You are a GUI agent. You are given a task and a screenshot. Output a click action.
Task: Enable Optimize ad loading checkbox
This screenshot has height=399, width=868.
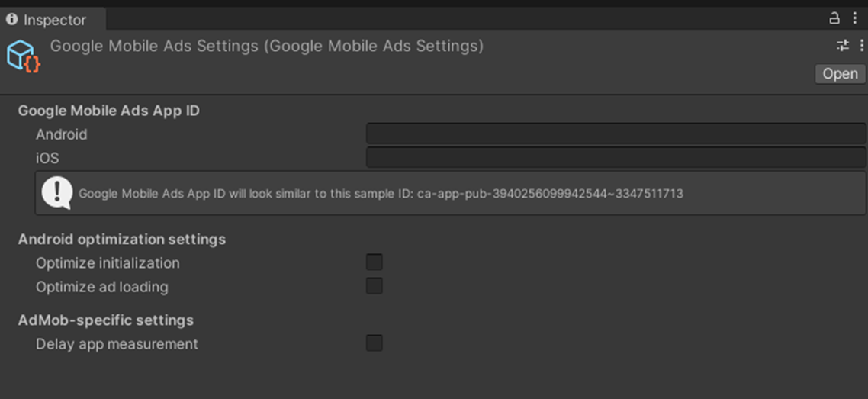click(x=375, y=286)
